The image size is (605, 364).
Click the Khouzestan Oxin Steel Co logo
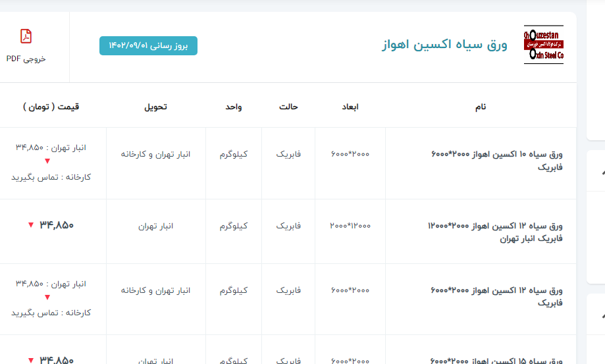point(543,45)
